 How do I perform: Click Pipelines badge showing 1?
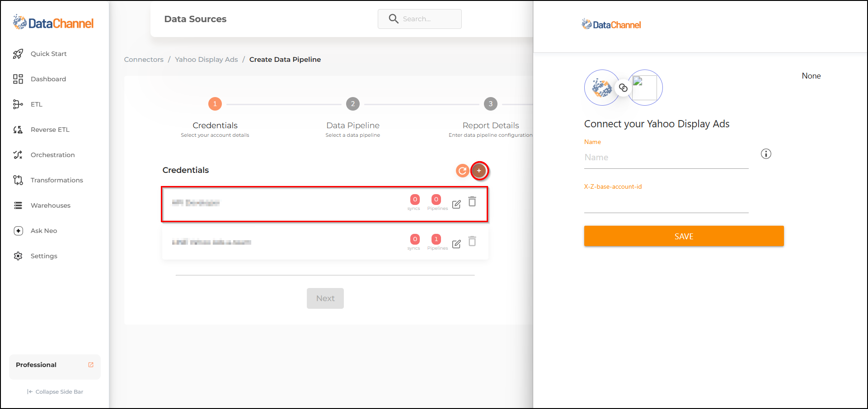pos(436,239)
